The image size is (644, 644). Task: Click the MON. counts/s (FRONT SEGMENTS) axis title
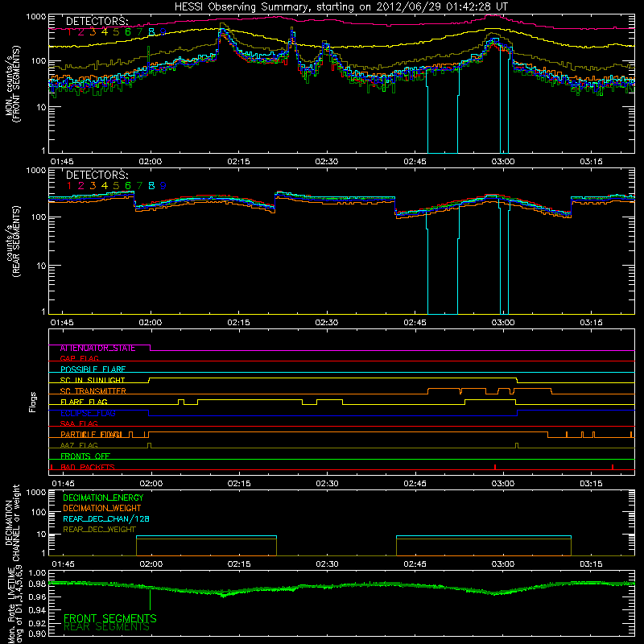tap(12, 85)
